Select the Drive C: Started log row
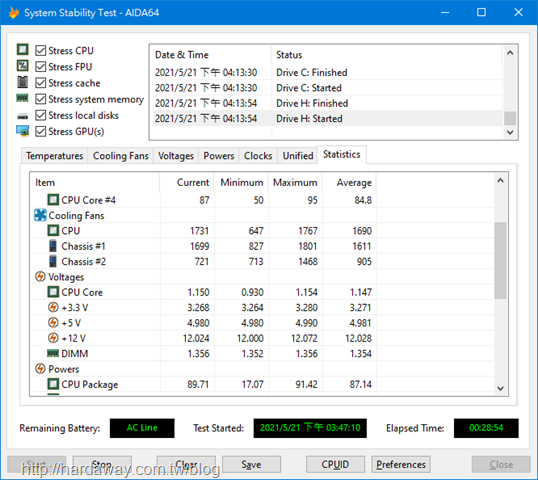 point(327,88)
